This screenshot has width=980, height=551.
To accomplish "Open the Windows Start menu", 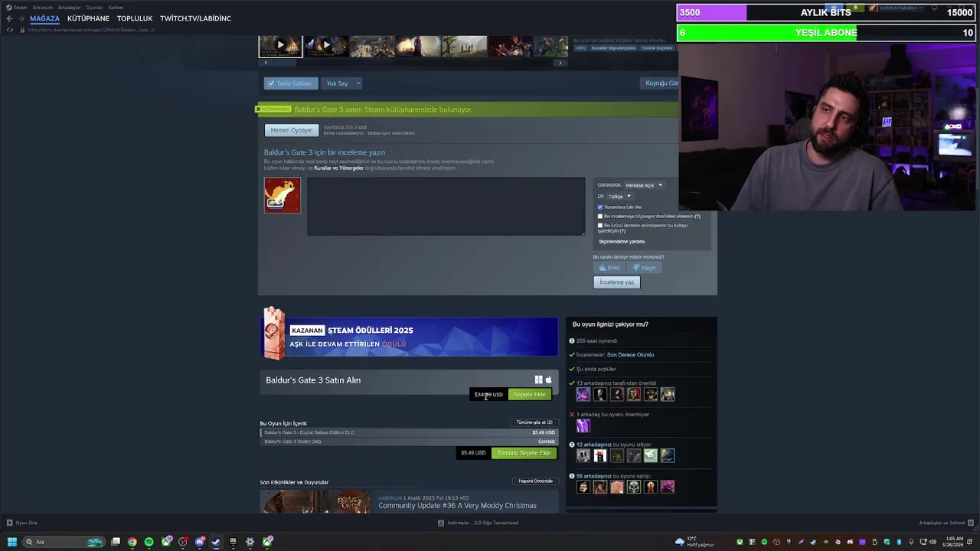I will pyautogui.click(x=11, y=542).
